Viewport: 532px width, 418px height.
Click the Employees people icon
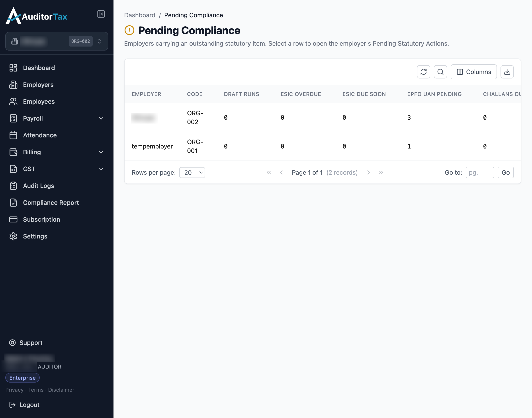[13, 102]
